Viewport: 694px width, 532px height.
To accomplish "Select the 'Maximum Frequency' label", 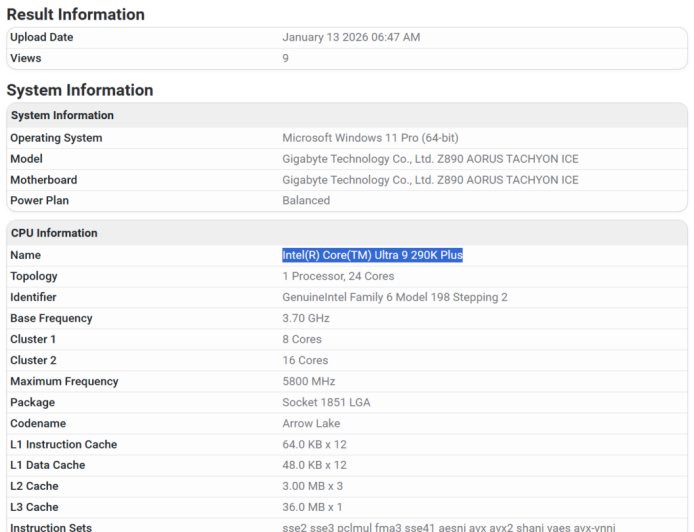I will pyautogui.click(x=64, y=382).
